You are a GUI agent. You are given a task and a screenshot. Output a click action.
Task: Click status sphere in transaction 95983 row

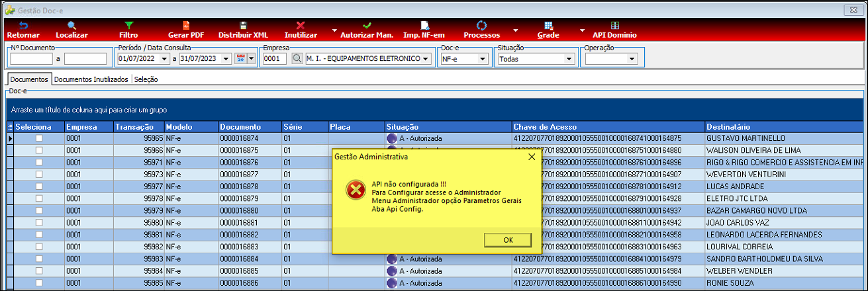coord(391,259)
